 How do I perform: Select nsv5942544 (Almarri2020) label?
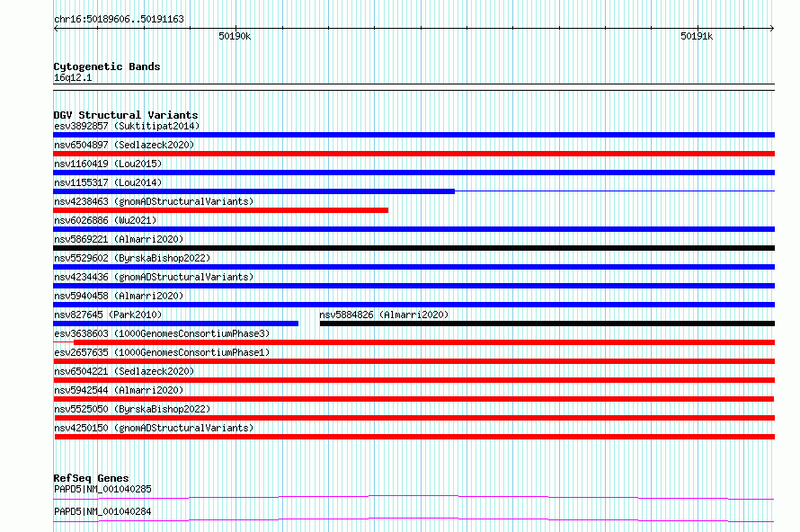119,390
